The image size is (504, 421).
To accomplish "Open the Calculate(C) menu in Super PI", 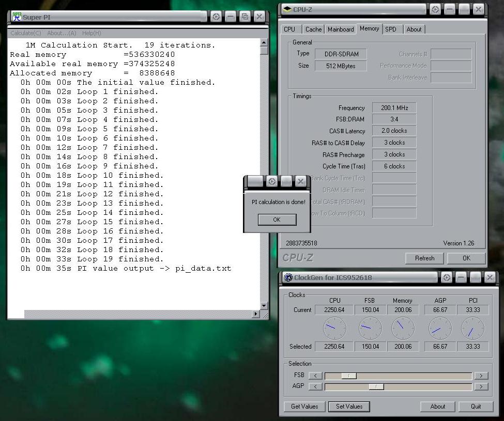I will 26,33.
